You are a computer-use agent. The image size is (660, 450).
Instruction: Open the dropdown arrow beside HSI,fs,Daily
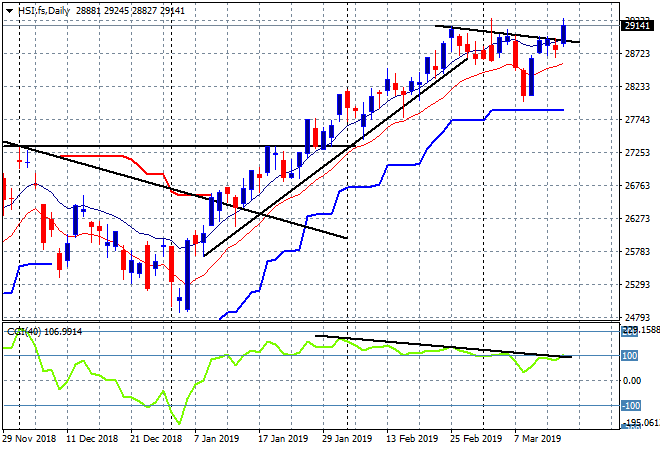coord(9,11)
